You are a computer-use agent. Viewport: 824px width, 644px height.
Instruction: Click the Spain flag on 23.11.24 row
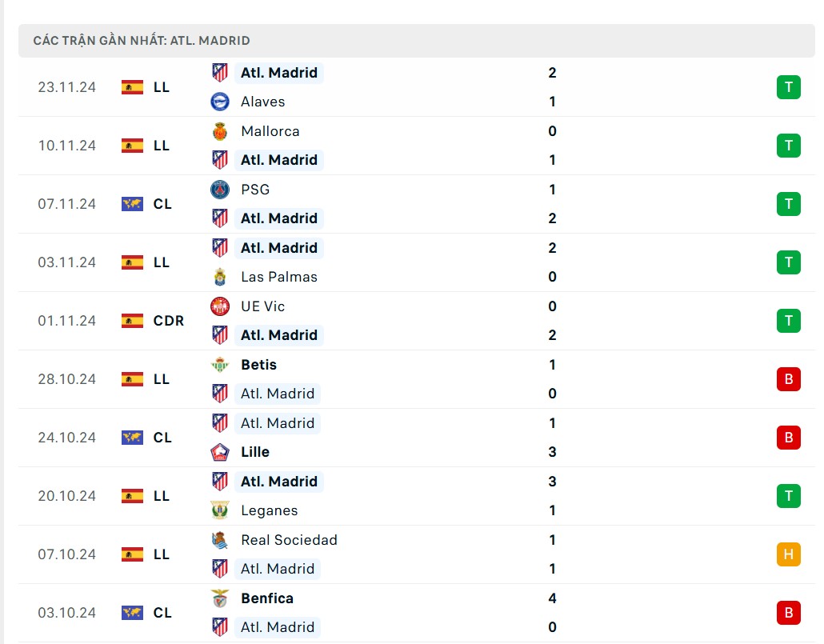click(132, 87)
